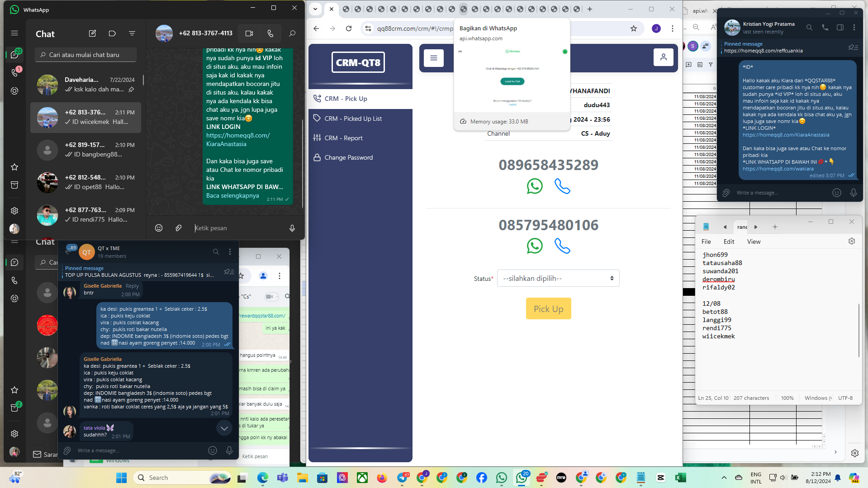Click the WhatsApp icon under 089658435289
868x488 pixels.
click(535, 186)
